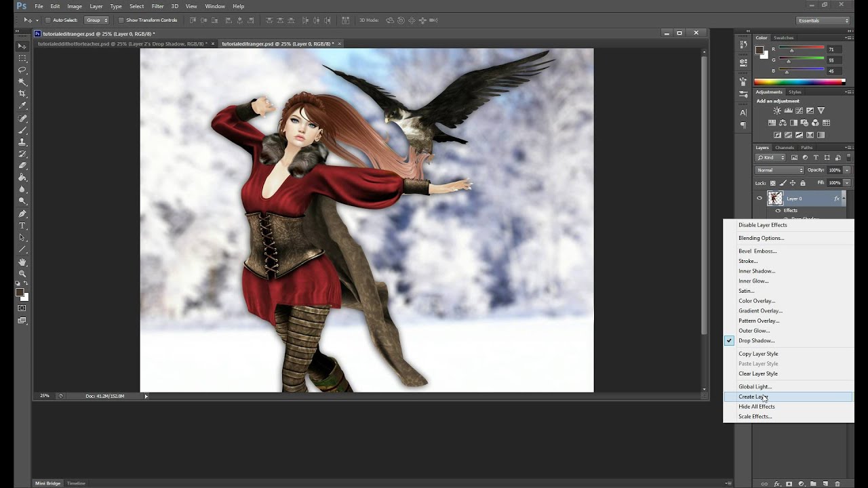Select the Line shape tool
This screenshot has width=868, height=488.
[22, 249]
